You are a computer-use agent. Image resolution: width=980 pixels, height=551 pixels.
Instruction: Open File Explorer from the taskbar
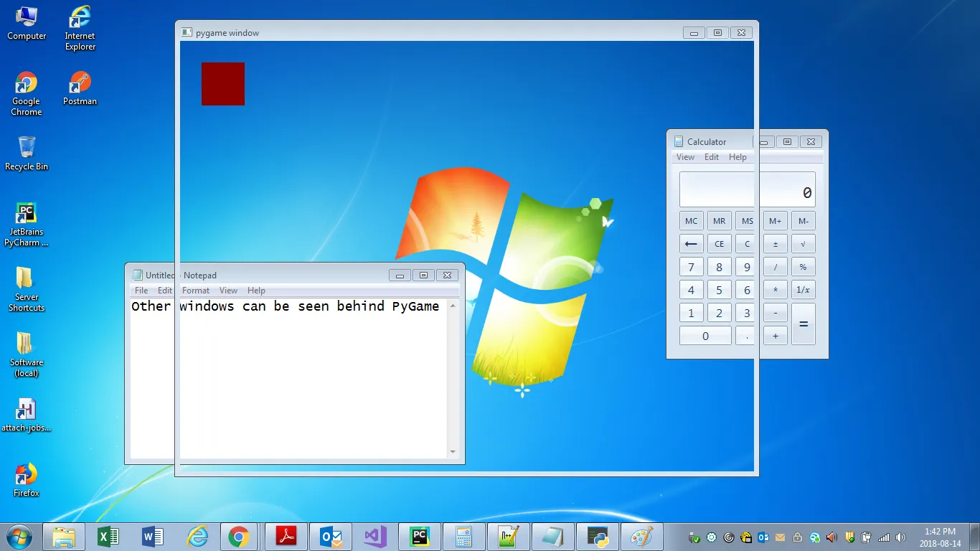coord(64,537)
